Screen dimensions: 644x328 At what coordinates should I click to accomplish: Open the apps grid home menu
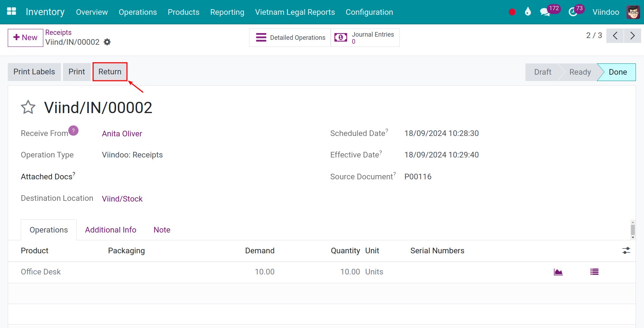click(x=12, y=12)
